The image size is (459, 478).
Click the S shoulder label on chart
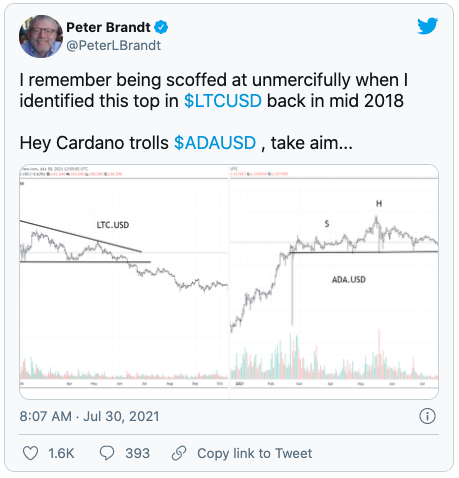(x=327, y=224)
